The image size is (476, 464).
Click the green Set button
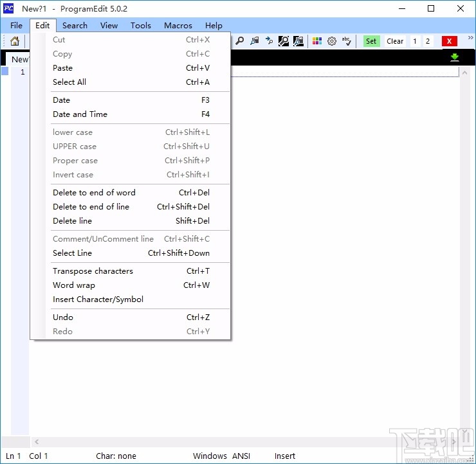click(371, 41)
